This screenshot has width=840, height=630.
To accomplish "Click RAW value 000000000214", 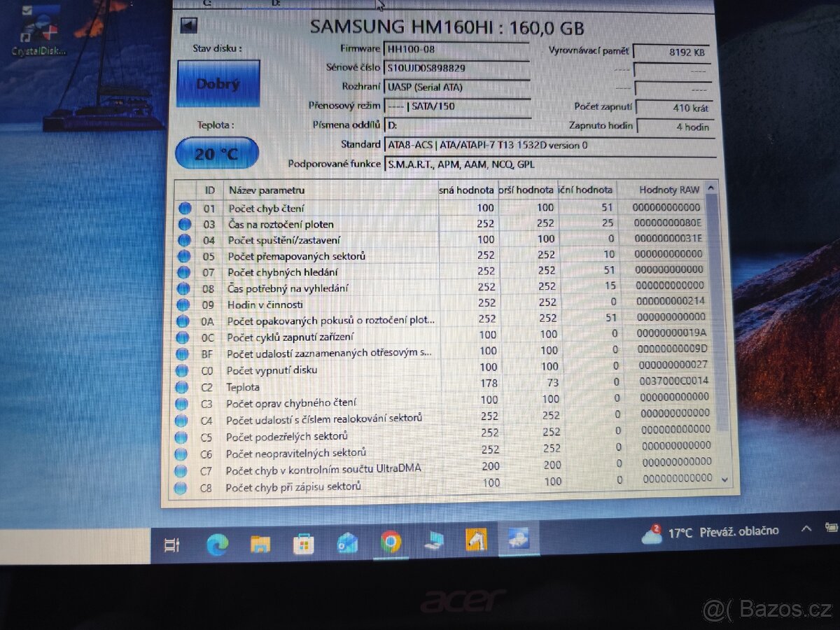I will click(x=669, y=301).
